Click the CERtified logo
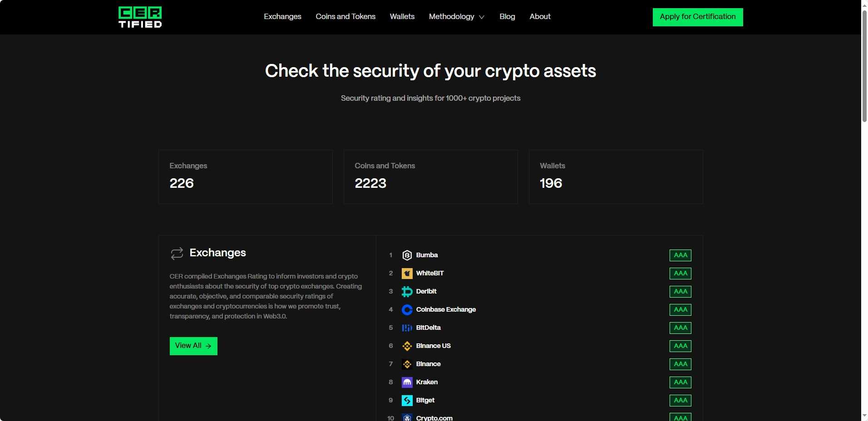Screen dimensions: 868x421 pos(140,17)
